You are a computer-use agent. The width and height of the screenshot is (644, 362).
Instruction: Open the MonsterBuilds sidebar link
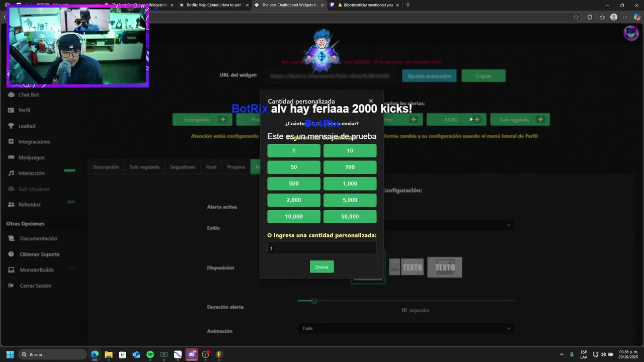pyautogui.click(x=36, y=270)
